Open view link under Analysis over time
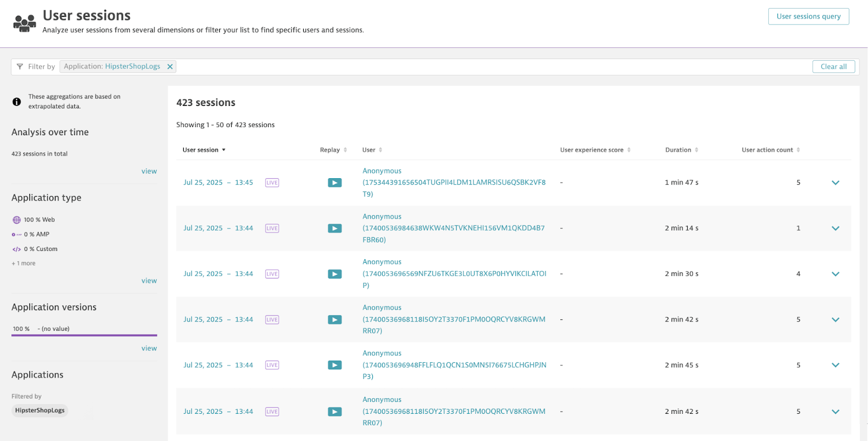The height and width of the screenshot is (441, 868). [149, 171]
